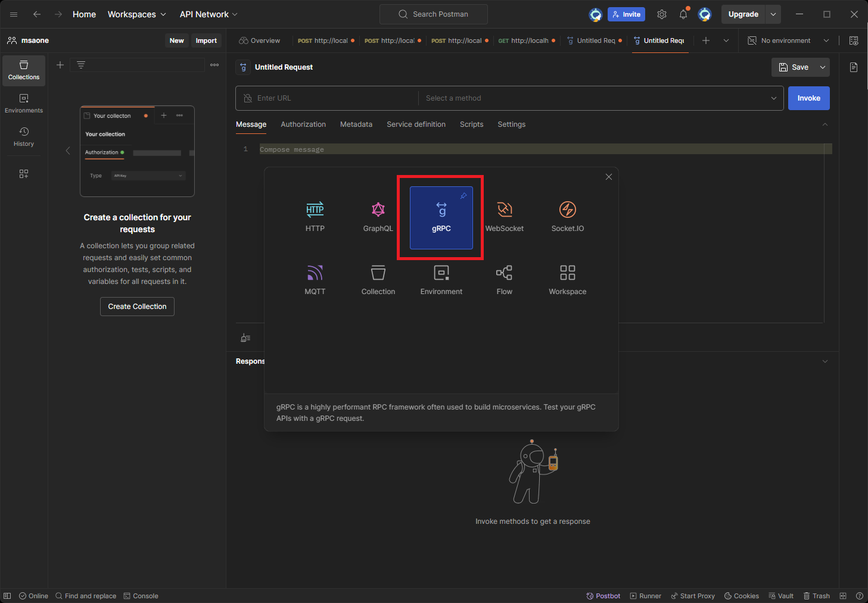Open the Collections sidebar panel
The width and height of the screenshot is (868, 603).
click(x=24, y=70)
